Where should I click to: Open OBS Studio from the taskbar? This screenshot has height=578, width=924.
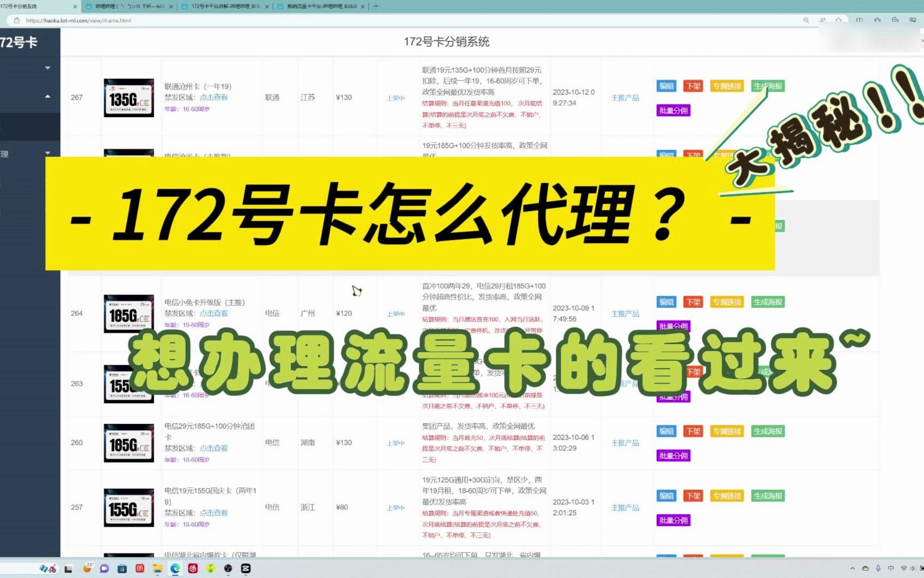coord(228,568)
